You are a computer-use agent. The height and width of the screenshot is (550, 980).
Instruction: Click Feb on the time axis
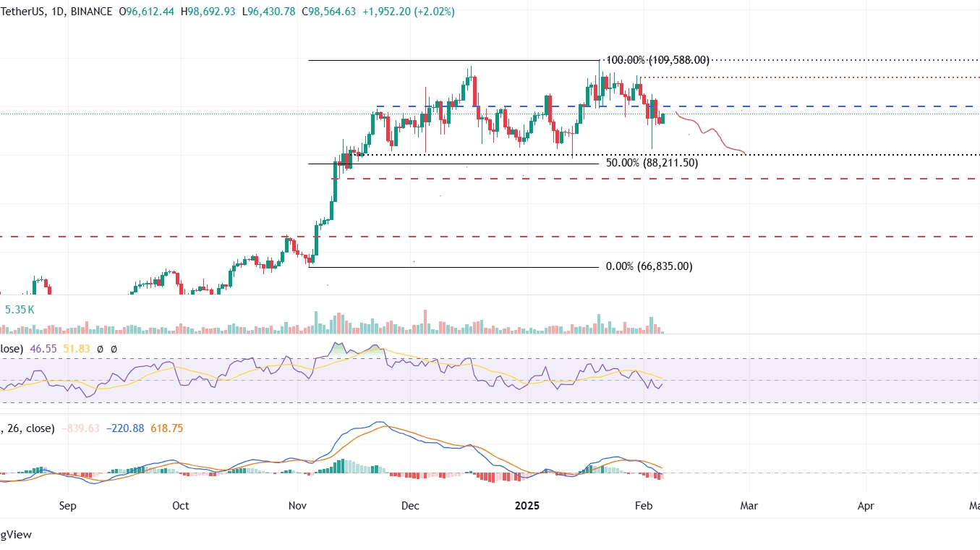coord(644,506)
